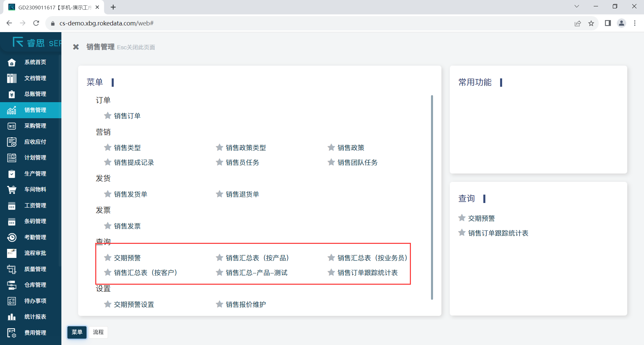Click 销售订单跟踪统计表 in right 查询 panel
Viewport: 644px width, 345px height.
498,233
